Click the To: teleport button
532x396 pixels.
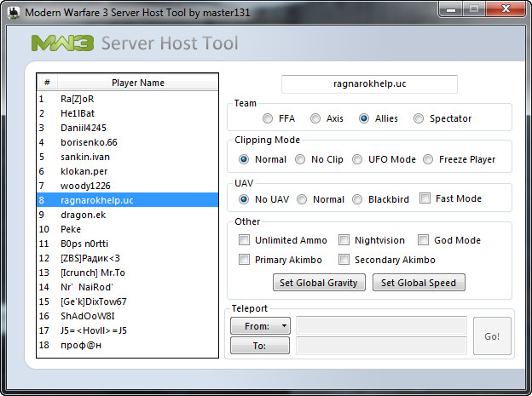[x=260, y=346]
